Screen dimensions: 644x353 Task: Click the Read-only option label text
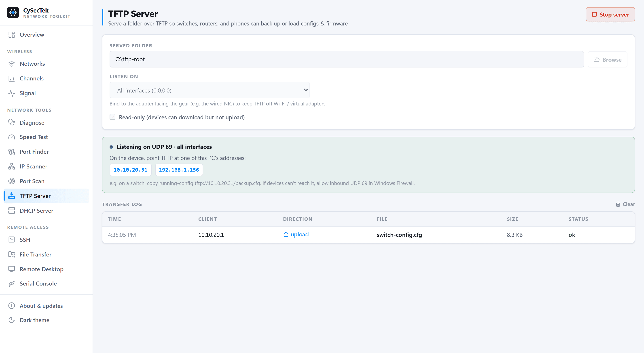coord(182,118)
